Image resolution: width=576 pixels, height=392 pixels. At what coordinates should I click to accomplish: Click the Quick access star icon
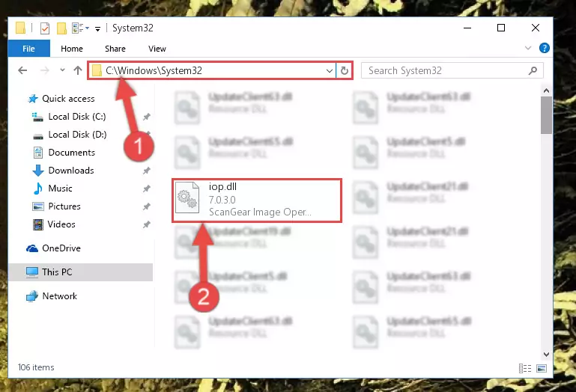pos(33,99)
